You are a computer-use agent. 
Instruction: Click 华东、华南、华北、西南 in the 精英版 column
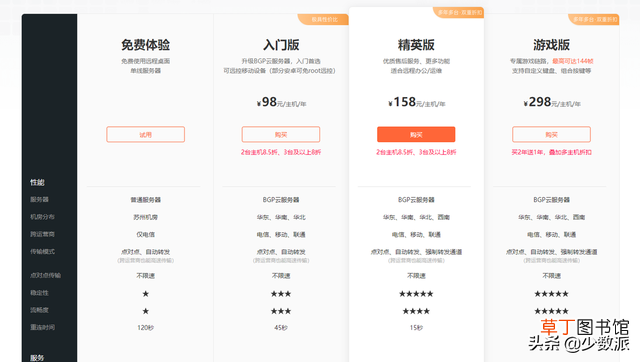coord(416,217)
